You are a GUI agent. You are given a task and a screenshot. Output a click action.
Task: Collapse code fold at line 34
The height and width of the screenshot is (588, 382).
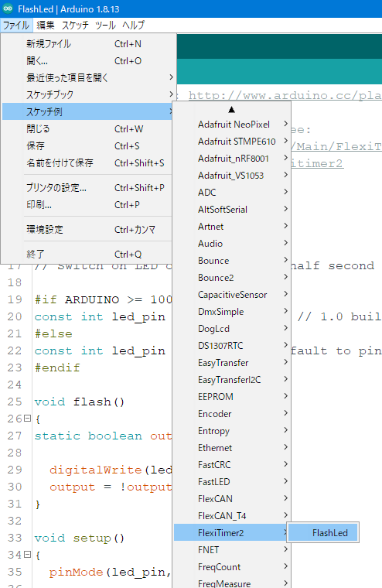click(x=27, y=554)
